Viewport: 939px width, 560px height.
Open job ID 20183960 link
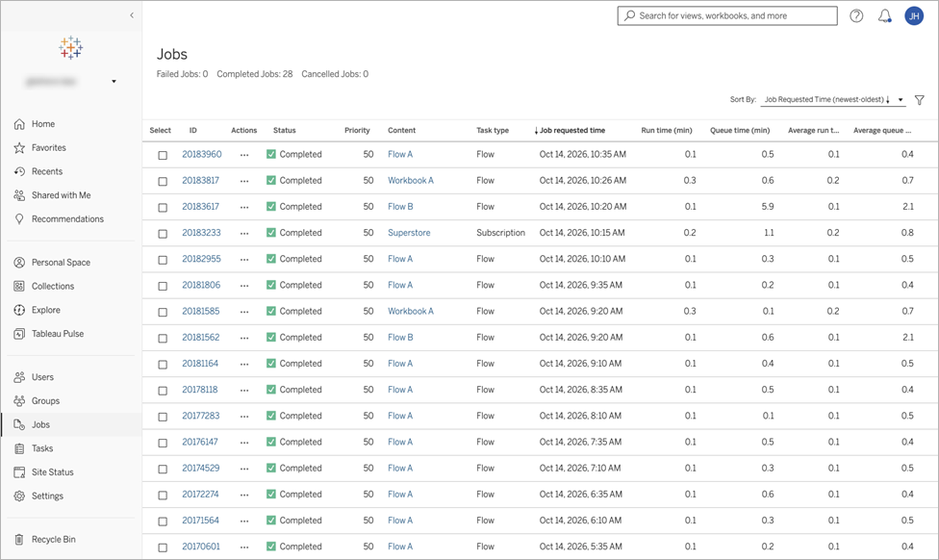tap(202, 155)
